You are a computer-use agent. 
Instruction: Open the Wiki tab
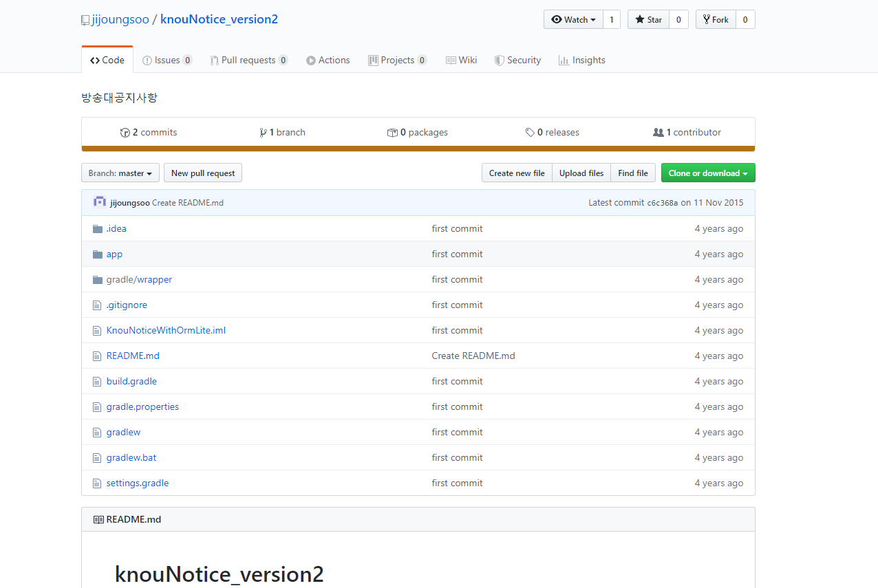pos(461,61)
